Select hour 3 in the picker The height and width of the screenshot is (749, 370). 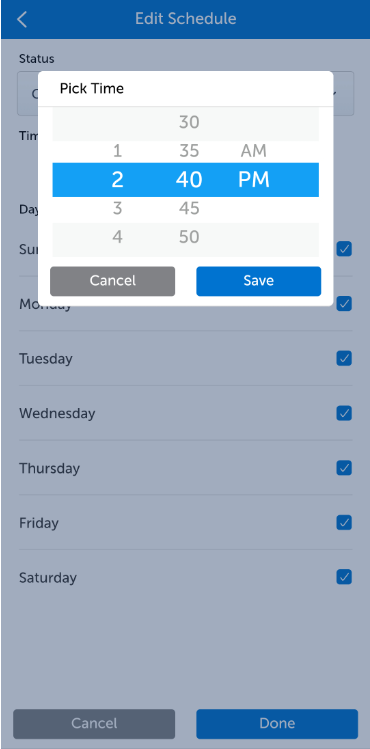(117, 209)
